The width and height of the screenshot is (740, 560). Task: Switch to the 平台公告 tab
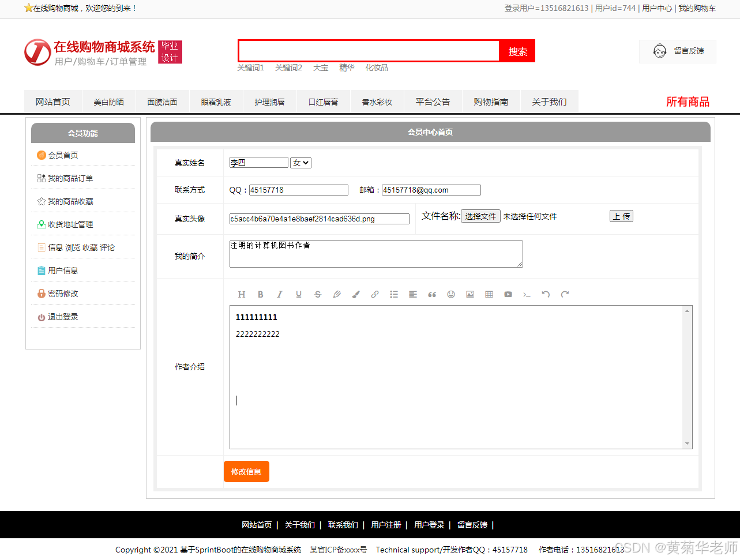click(x=433, y=101)
